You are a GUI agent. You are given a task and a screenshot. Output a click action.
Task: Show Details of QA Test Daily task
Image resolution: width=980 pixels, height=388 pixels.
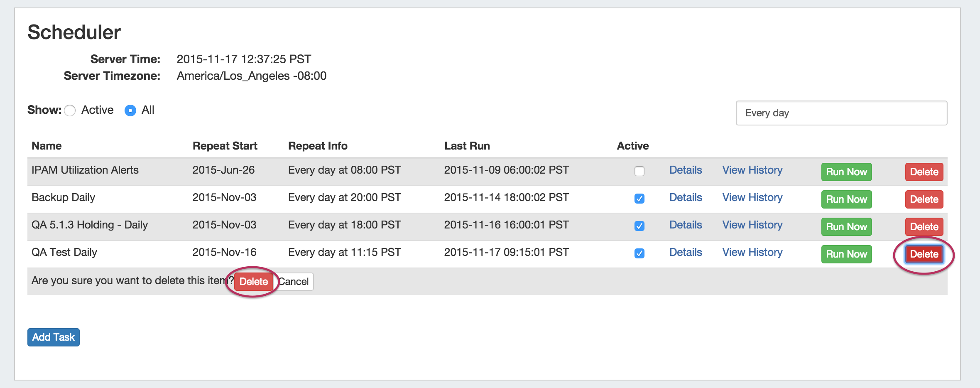tap(686, 253)
